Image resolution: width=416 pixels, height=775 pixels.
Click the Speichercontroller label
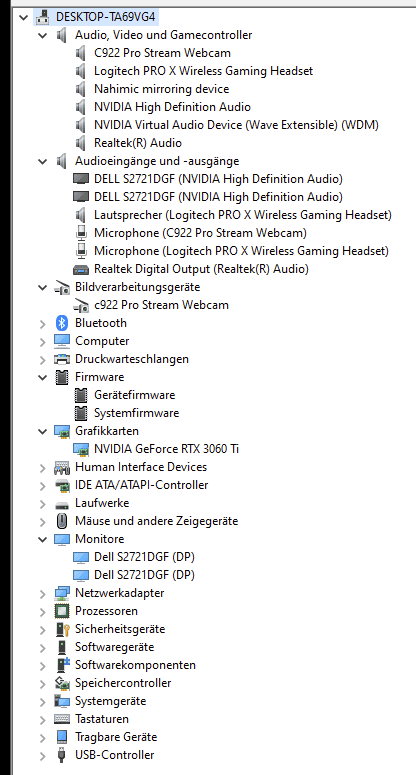click(123, 683)
